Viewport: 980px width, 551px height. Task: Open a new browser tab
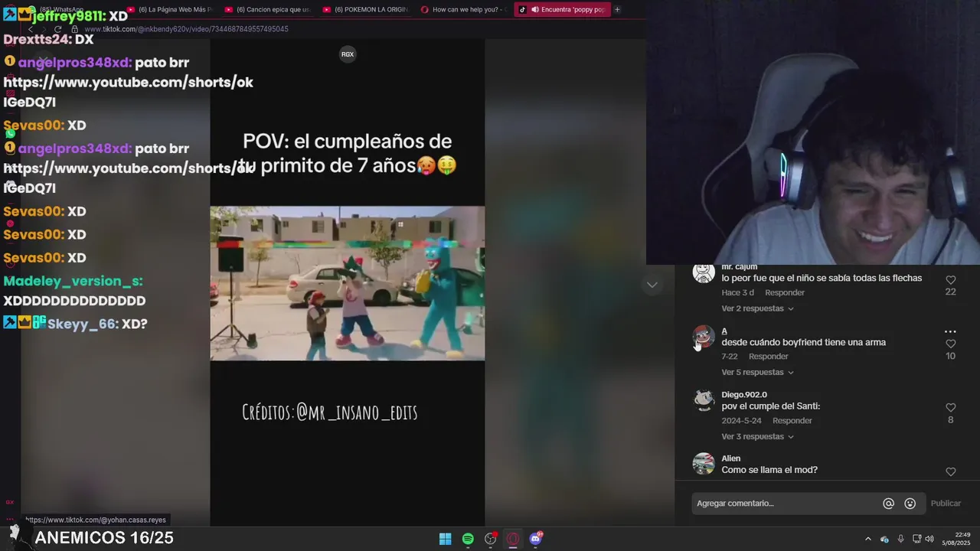(x=617, y=9)
